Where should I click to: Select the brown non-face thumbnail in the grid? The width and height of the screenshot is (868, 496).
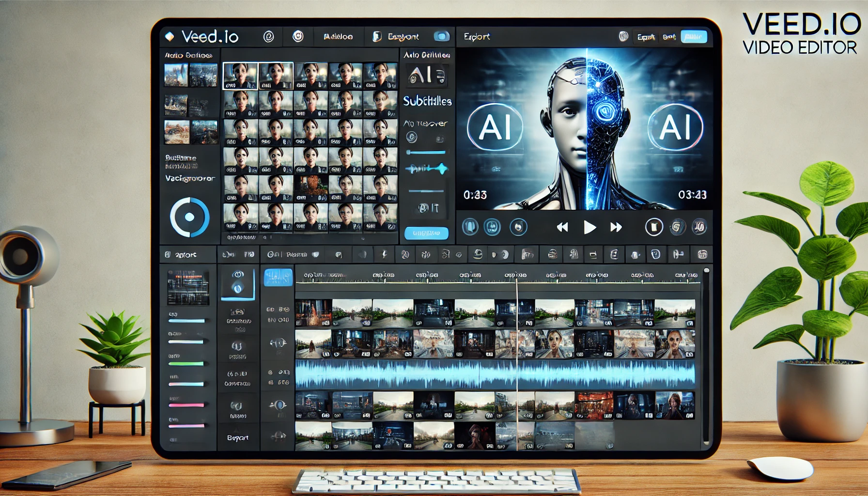click(x=310, y=188)
